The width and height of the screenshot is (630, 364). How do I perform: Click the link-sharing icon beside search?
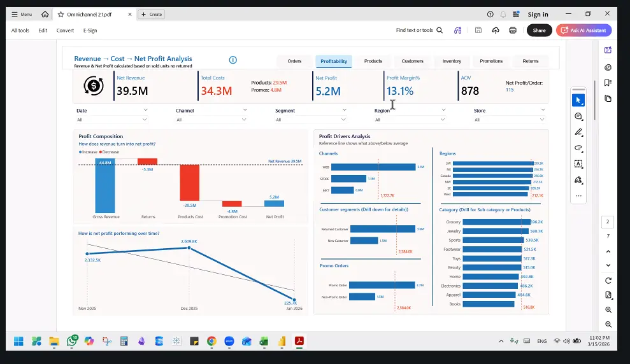point(457,31)
